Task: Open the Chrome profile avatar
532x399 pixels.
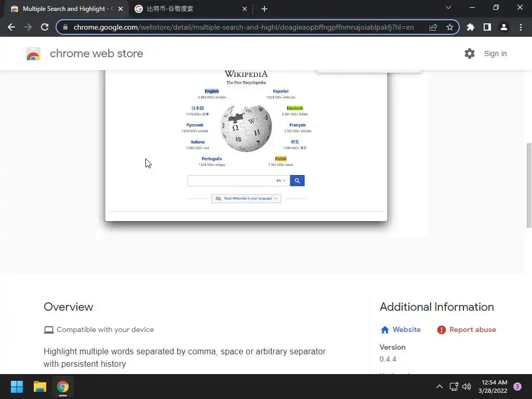Action: (504, 27)
